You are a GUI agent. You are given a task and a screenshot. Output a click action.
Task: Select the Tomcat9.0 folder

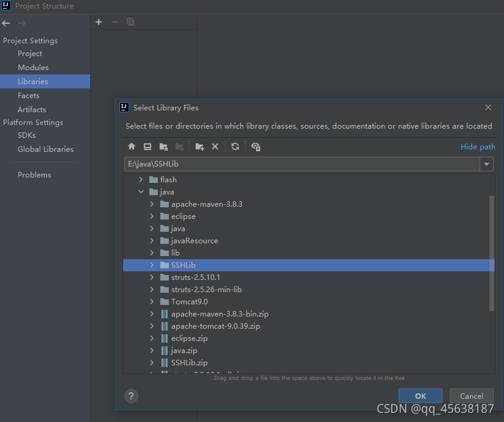(308, 302)
